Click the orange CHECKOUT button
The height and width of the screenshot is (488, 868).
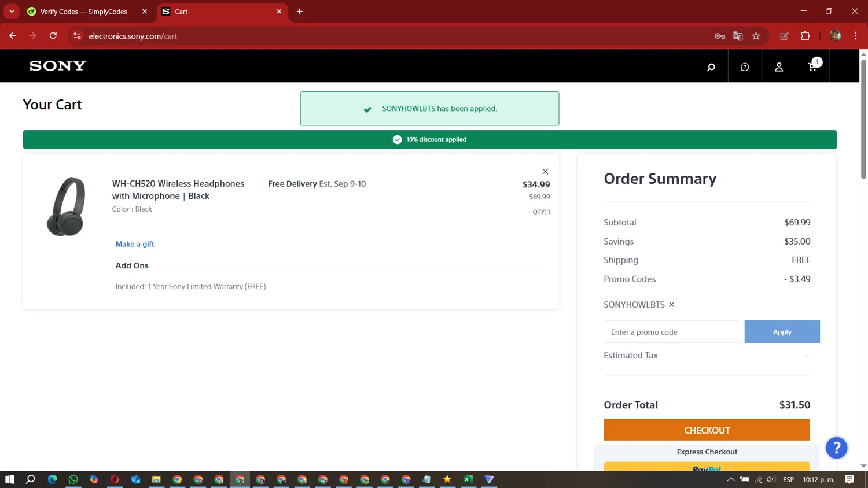707,430
